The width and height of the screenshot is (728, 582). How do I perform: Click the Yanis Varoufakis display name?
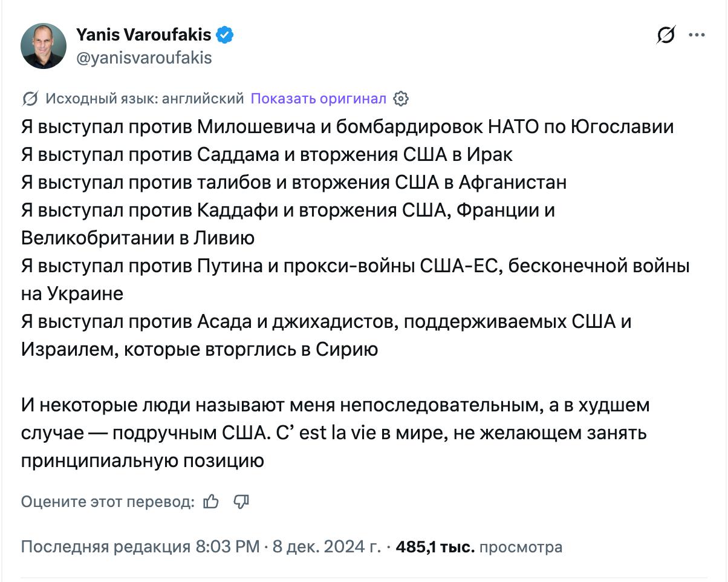tap(143, 35)
